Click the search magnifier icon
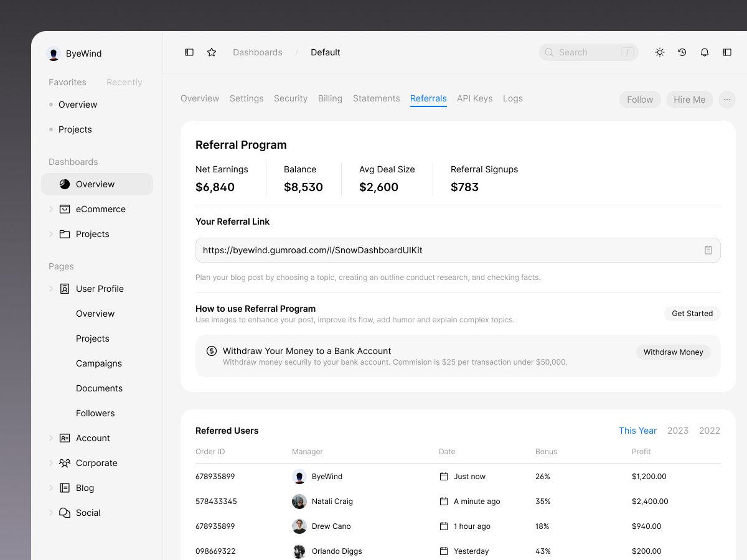 point(549,52)
